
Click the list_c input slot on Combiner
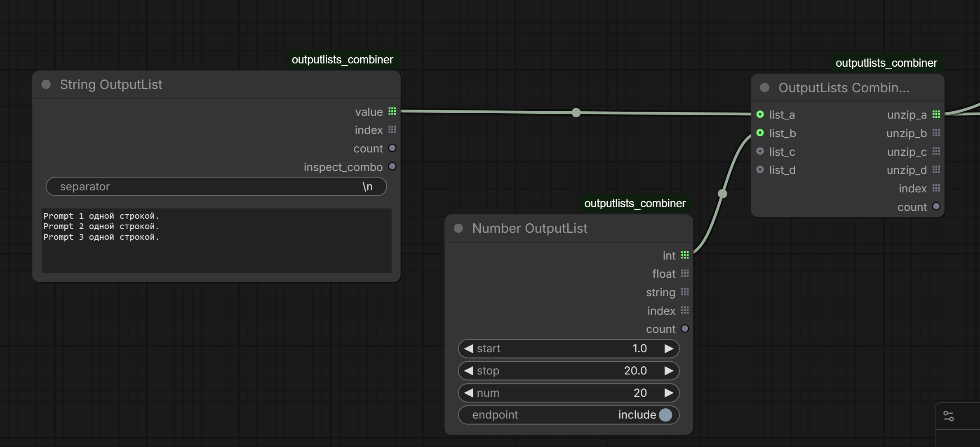[x=760, y=151]
